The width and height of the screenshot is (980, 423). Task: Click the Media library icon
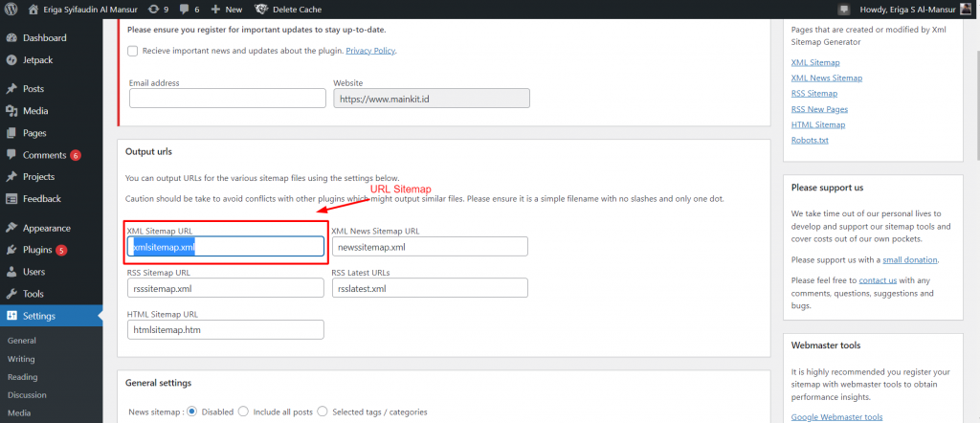click(x=11, y=111)
